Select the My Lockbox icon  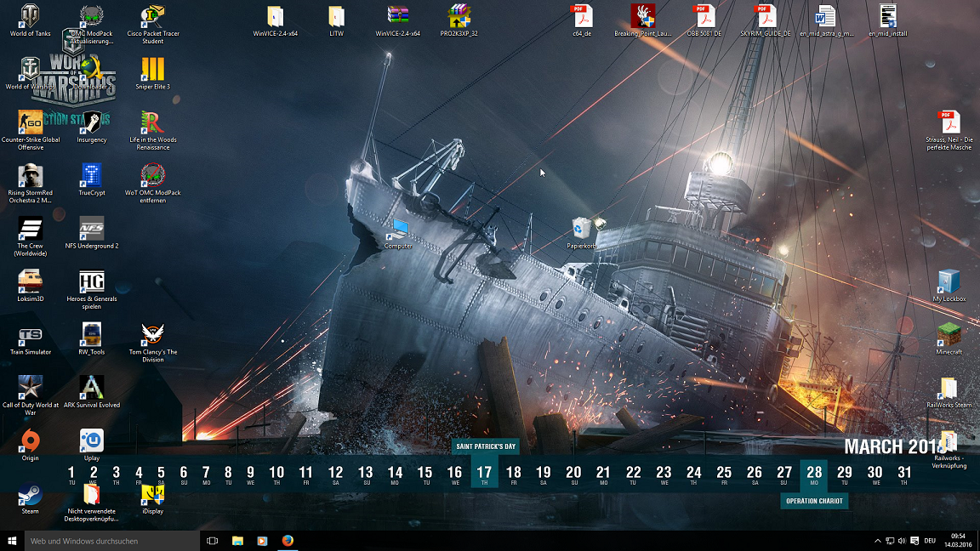tap(949, 286)
